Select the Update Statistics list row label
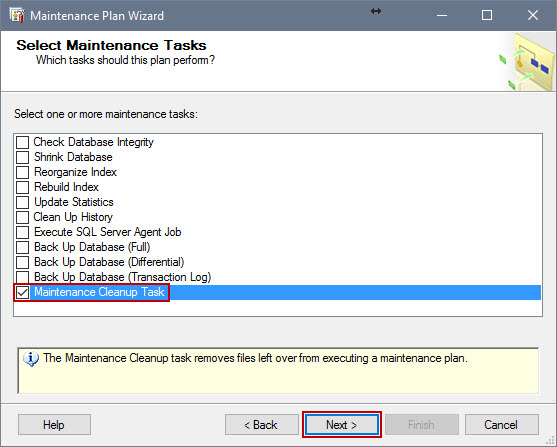The width and height of the screenshot is (557, 447). [74, 202]
